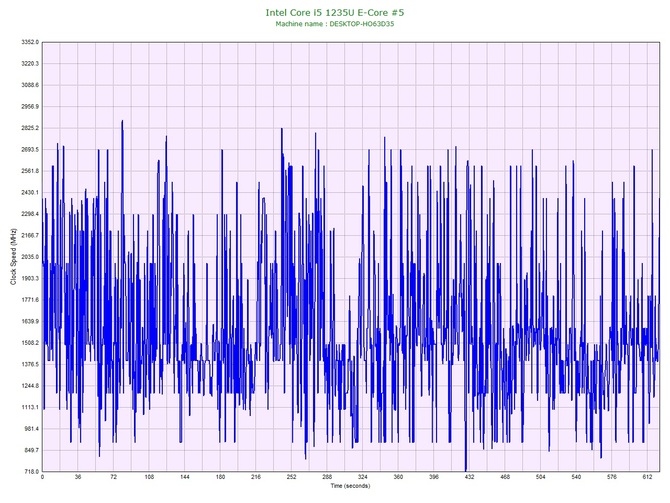
Task: Click the 981.4 y-axis value
Action: [31, 429]
